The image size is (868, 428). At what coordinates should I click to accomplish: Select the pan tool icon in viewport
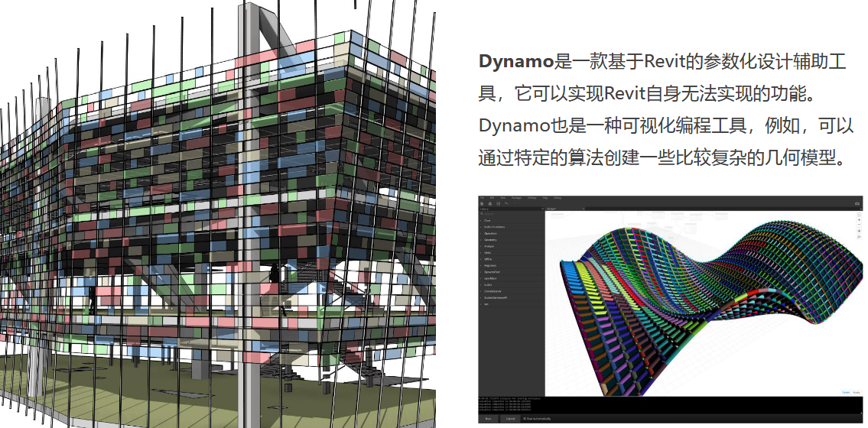(x=859, y=231)
